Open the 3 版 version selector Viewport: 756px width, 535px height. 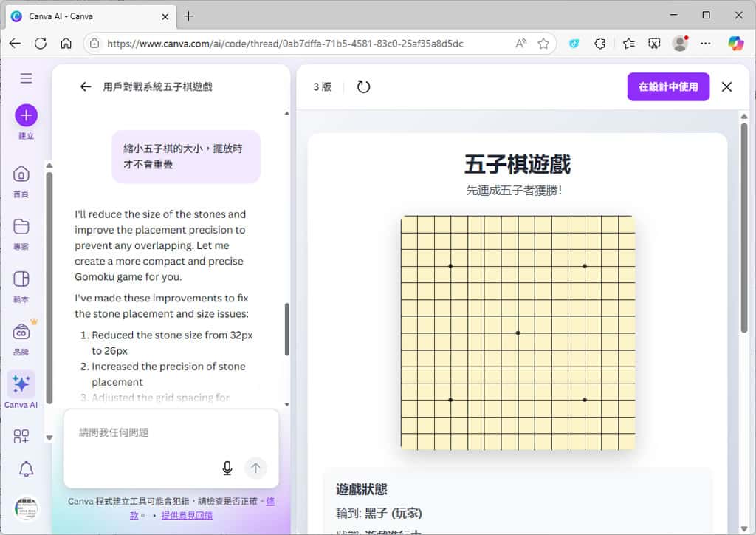pyautogui.click(x=322, y=87)
